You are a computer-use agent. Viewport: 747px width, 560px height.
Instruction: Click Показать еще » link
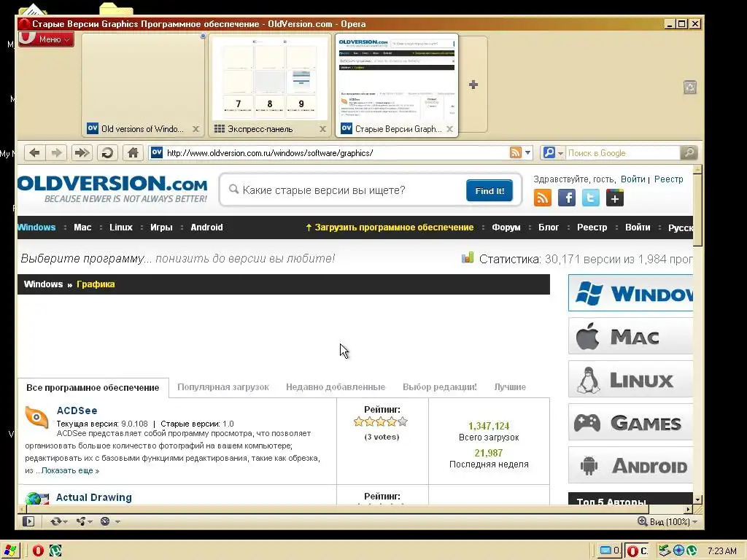pos(70,470)
